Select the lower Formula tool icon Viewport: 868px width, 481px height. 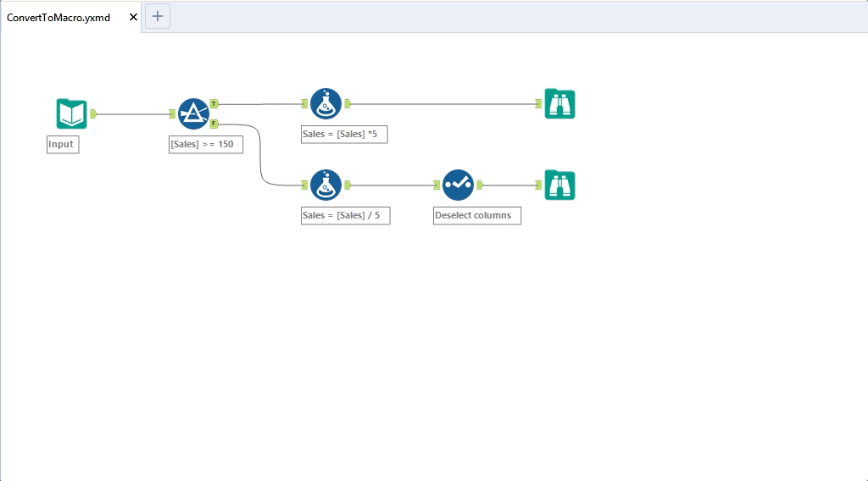pos(325,185)
